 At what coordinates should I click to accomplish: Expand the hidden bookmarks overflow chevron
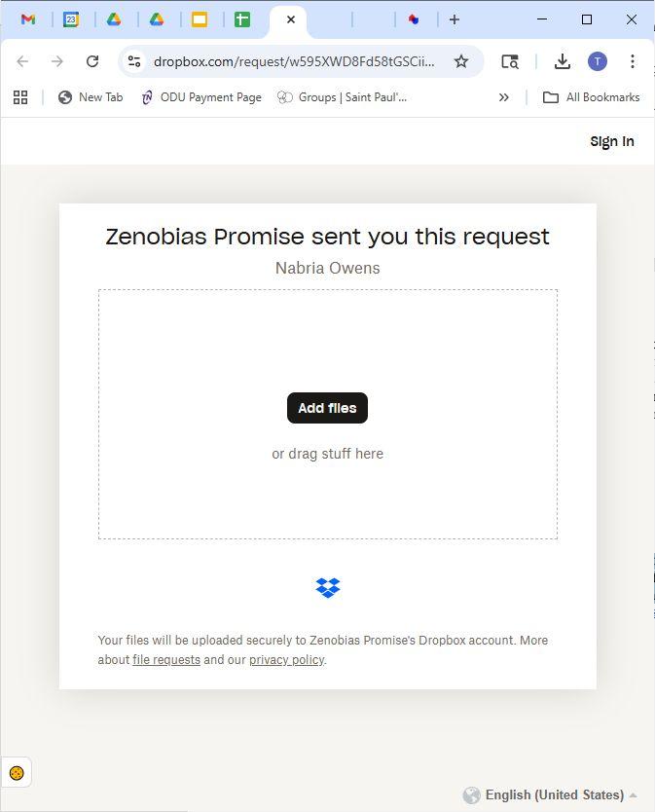coord(503,97)
